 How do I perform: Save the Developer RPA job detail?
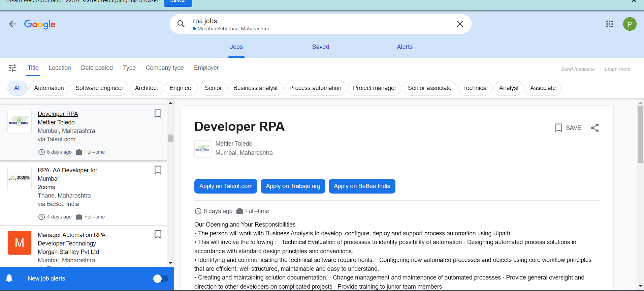pos(568,128)
